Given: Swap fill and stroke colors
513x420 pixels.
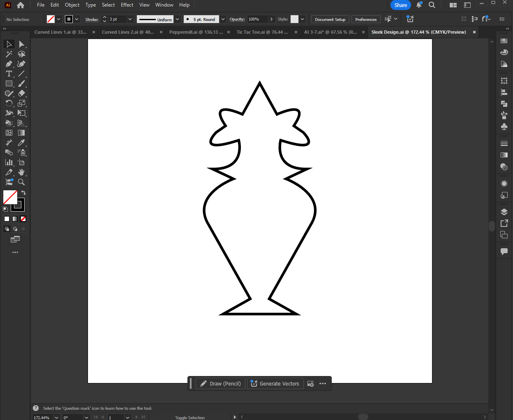Looking at the screenshot, I should coord(23,192).
